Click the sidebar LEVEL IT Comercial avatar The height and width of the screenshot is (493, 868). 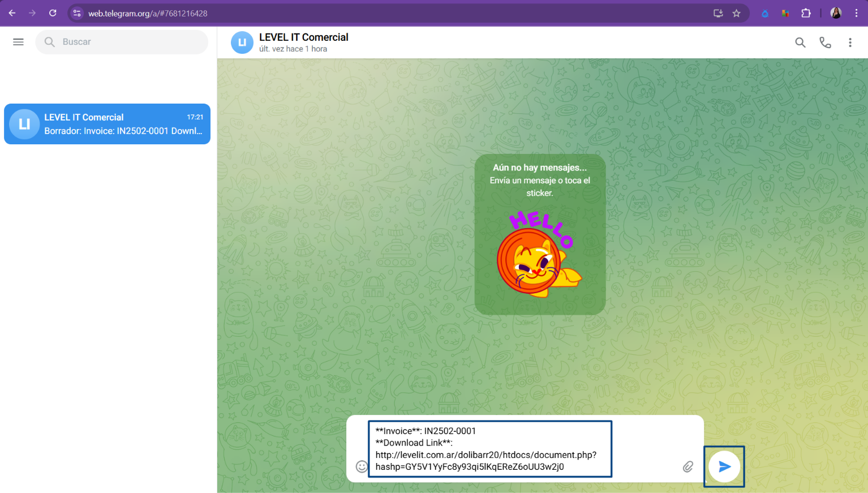(x=24, y=124)
